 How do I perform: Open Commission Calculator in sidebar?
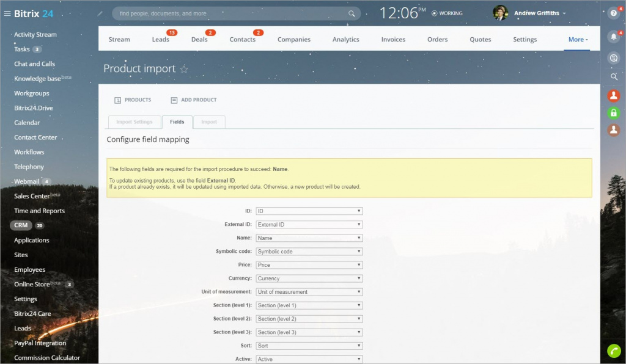coord(47,358)
